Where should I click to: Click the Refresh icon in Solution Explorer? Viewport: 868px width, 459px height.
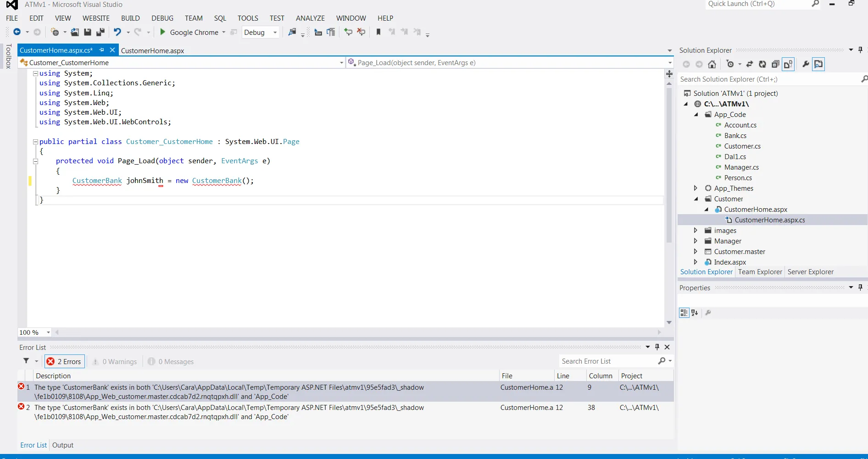coord(762,65)
